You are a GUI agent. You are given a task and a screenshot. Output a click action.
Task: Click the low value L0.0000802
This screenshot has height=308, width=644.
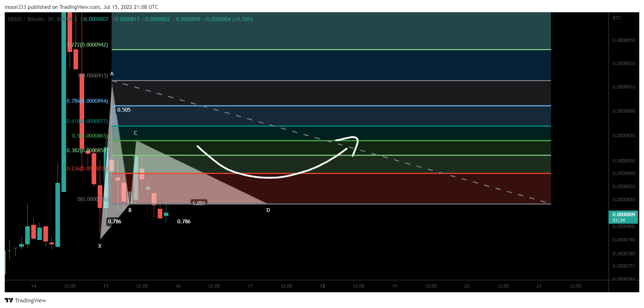point(156,19)
